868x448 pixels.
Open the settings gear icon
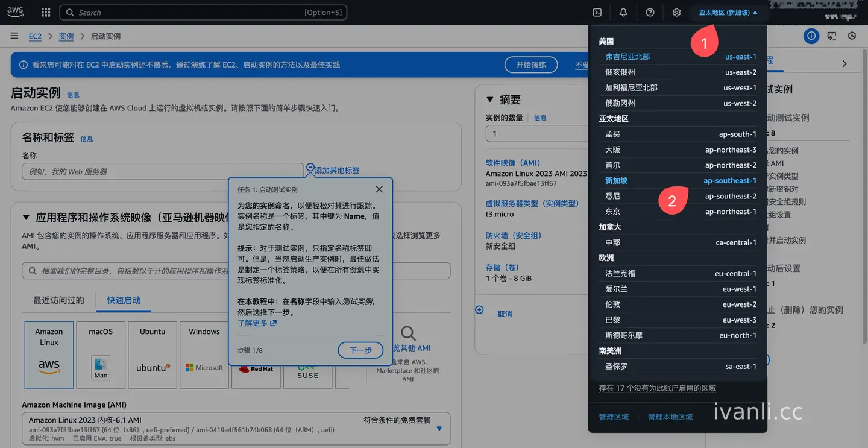[676, 13]
